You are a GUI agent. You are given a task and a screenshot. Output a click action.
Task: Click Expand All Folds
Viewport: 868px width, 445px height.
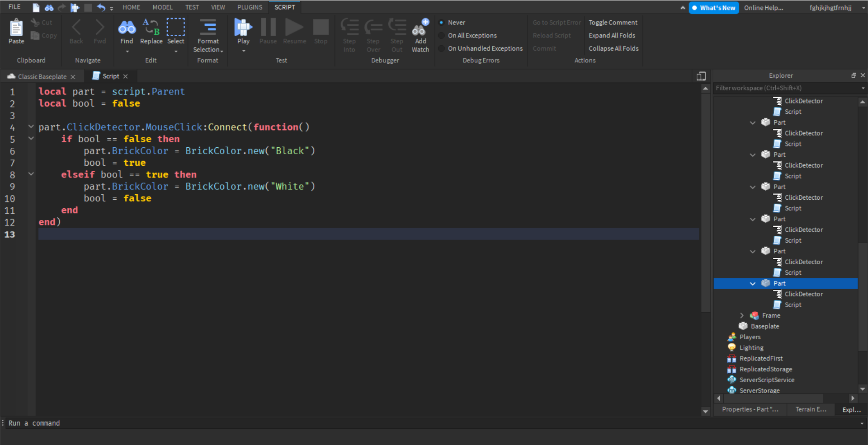coord(612,35)
